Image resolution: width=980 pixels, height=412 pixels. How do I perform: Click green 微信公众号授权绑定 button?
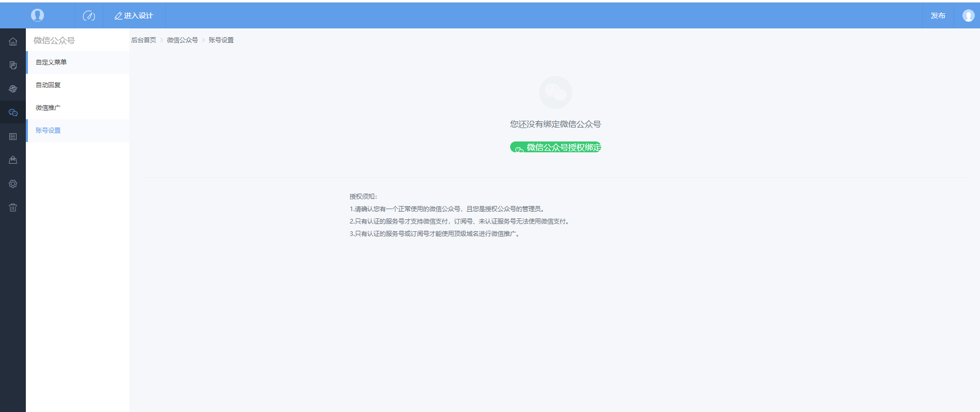(x=556, y=147)
